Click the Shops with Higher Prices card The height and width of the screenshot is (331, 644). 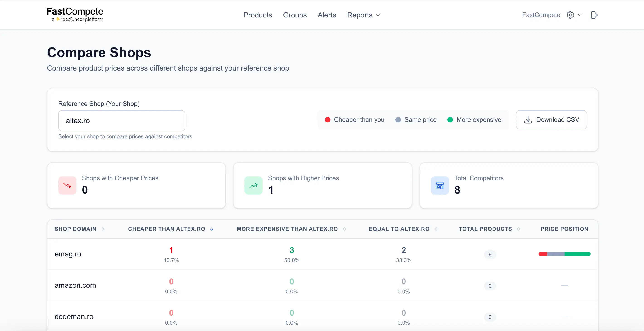[x=322, y=185]
